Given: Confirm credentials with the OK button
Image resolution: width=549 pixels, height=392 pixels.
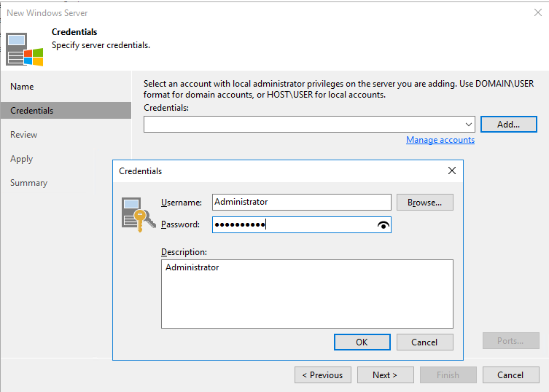Looking at the screenshot, I should tap(362, 342).
